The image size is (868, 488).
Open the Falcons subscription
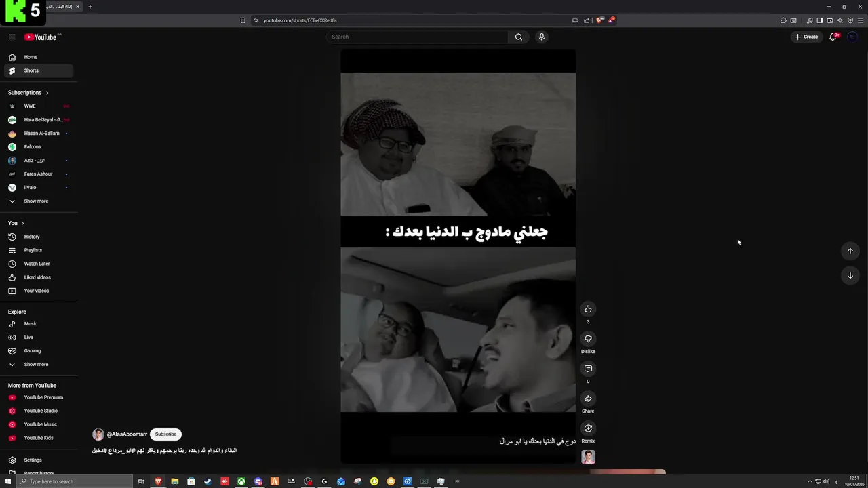pyautogui.click(x=39, y=147)
